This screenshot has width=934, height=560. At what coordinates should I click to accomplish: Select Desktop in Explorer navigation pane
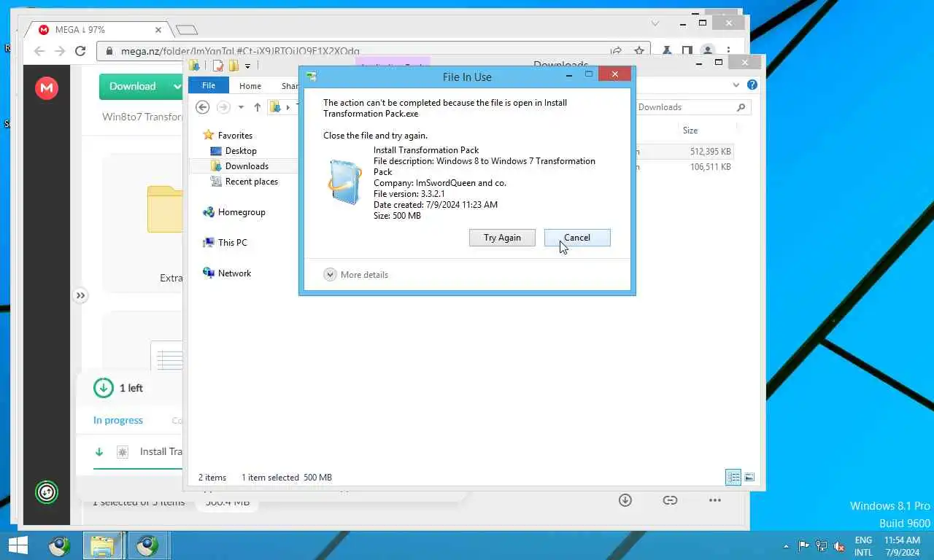tap(233, 151)
